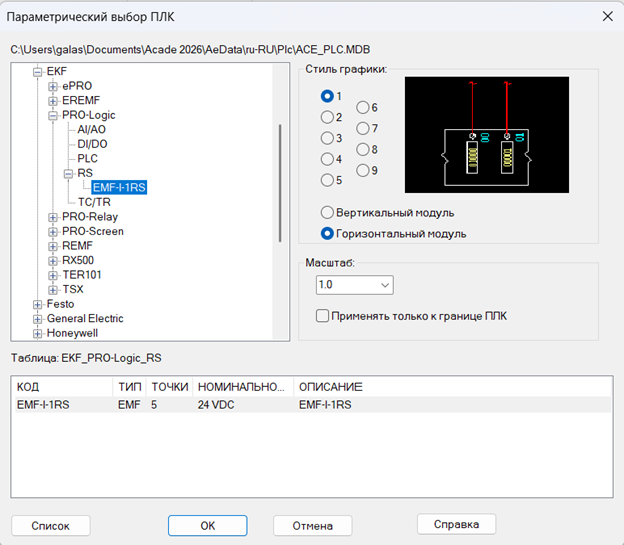
Task: Select graphics style radio button 2
Action: (327, 117)
